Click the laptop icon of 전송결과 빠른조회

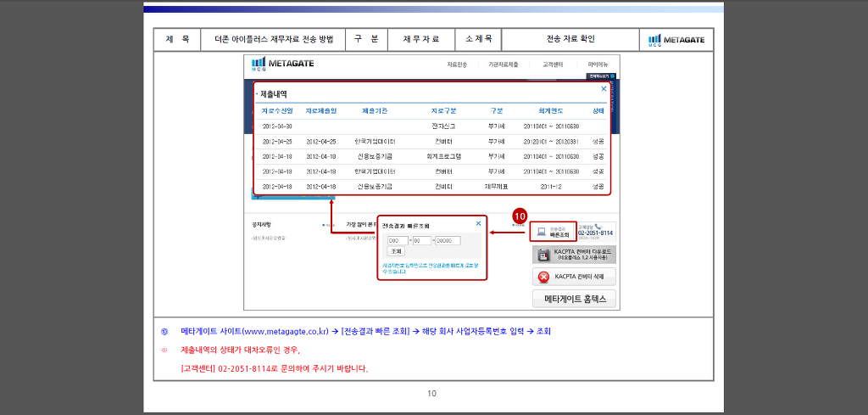pos(542,231)
